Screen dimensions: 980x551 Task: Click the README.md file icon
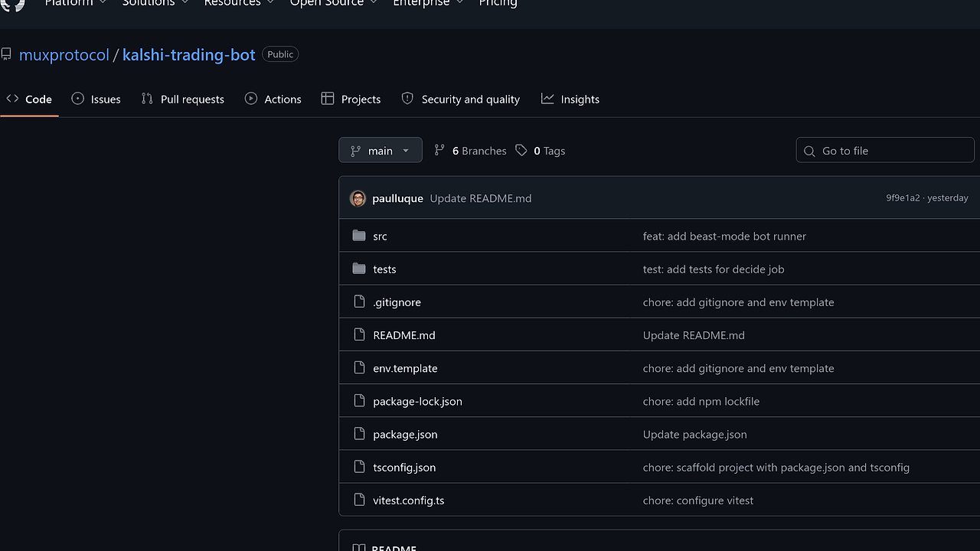tap(359, 334)
